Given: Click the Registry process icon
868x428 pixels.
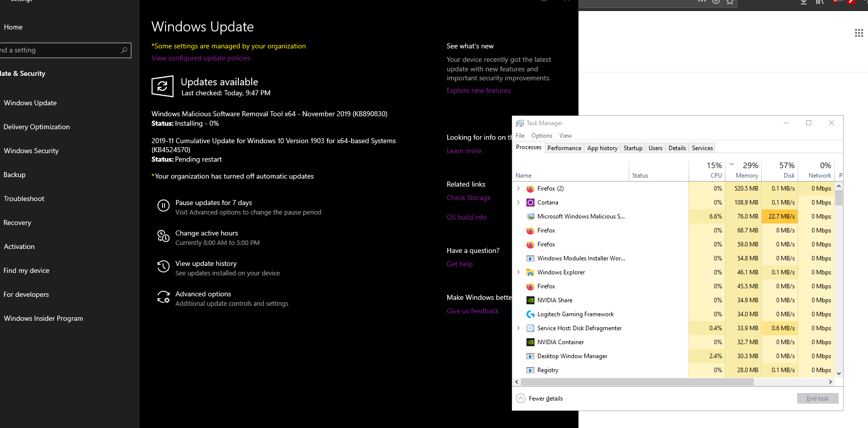Looking at the screenshot, I should click(x=530, y=370).
